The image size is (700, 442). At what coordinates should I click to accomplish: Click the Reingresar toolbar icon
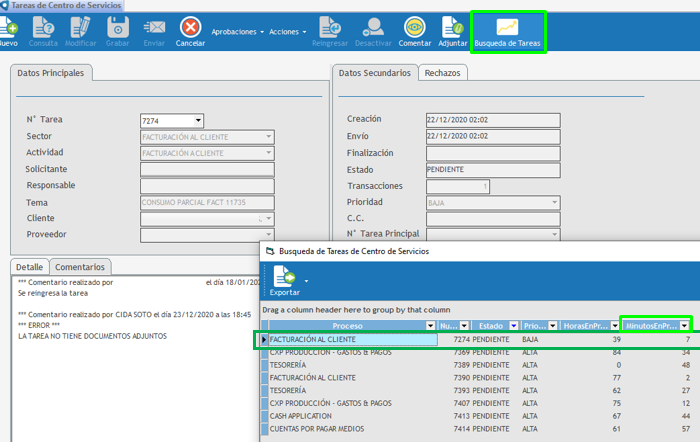click(x=328, y=27)
